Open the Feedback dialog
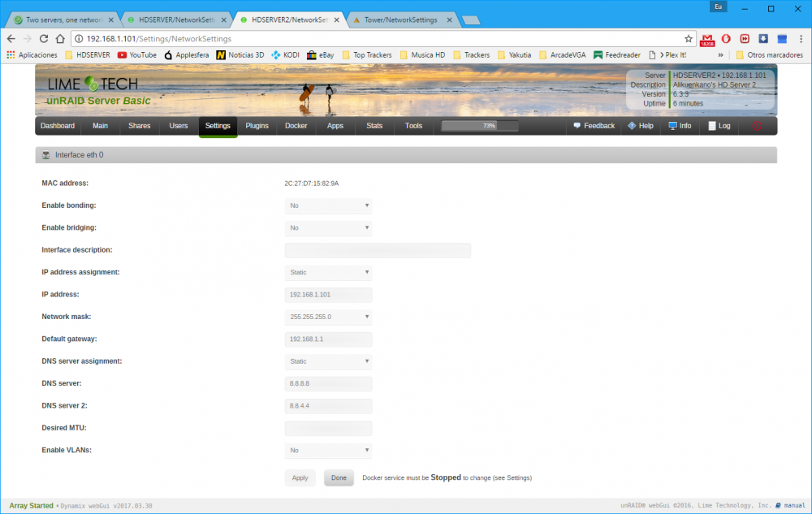 (594, 126)
